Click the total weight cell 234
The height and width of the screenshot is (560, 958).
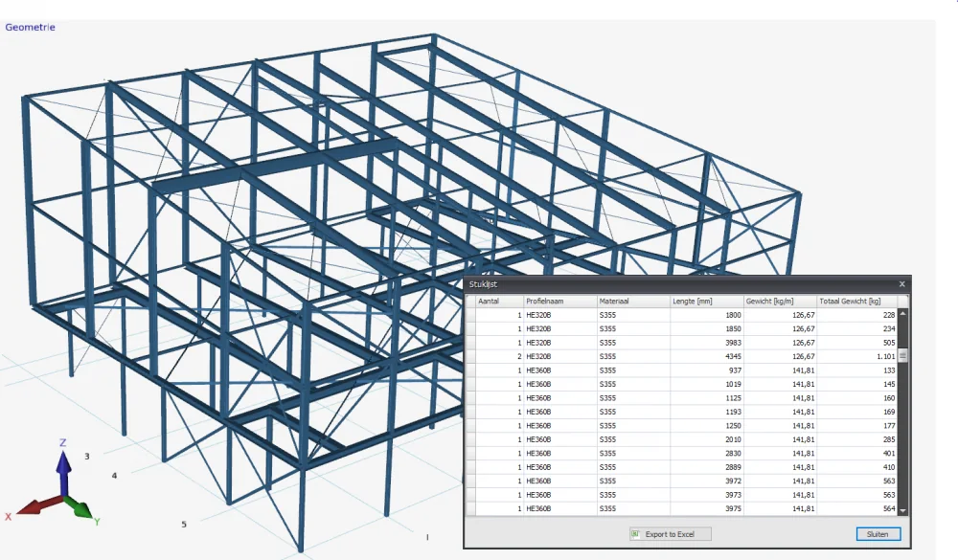[x=857, y=328]
